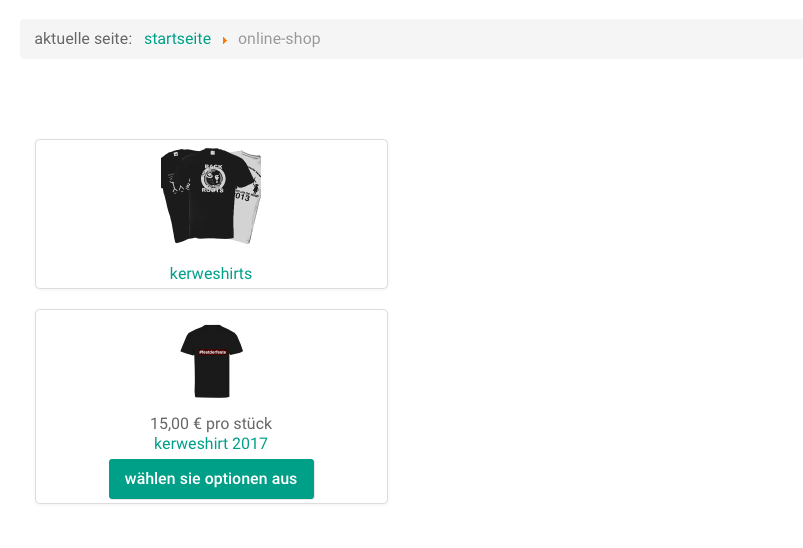Select the online-shop breadcrumb item
The width and height of the screenshot is (803, 548).
pos(279,39)
